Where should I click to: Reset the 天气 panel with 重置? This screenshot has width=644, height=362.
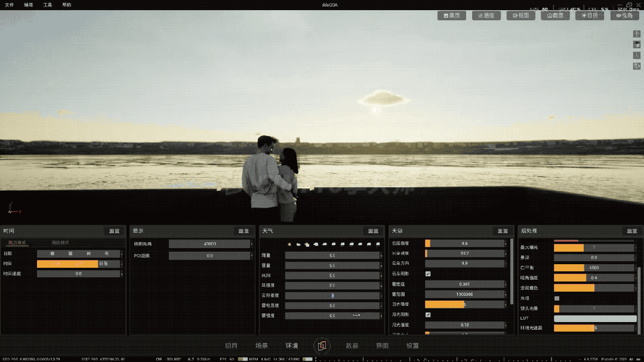373,231
